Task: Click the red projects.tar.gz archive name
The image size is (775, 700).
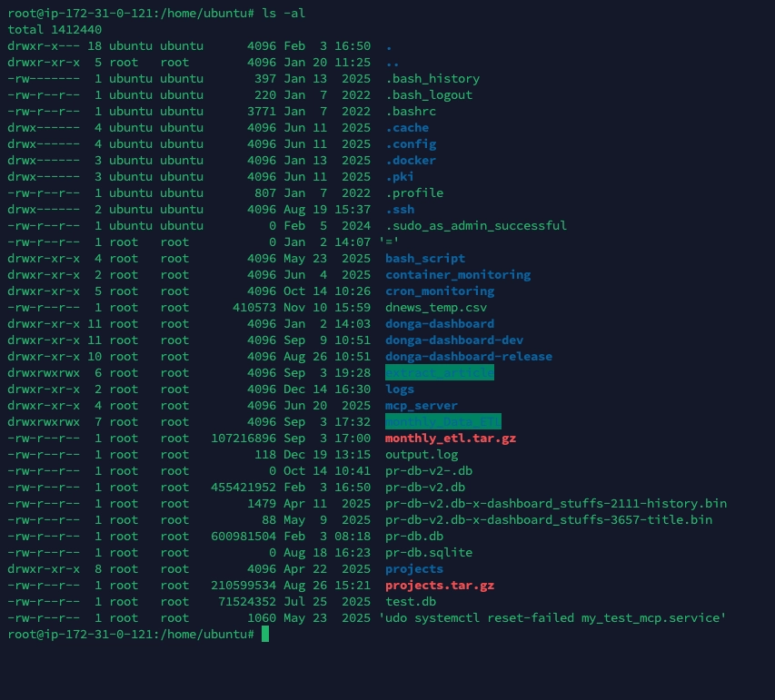Action: coord(440,586)
